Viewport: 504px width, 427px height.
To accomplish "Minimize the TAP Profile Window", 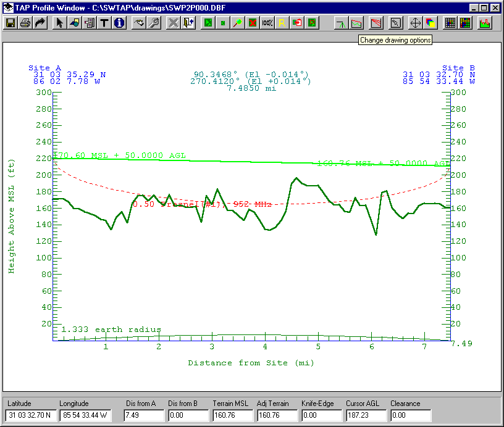I will [474, 7].
